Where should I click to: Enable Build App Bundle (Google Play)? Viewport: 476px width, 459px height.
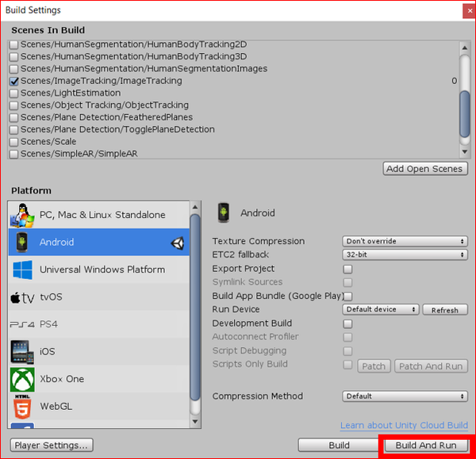click(x=348, y=296)
